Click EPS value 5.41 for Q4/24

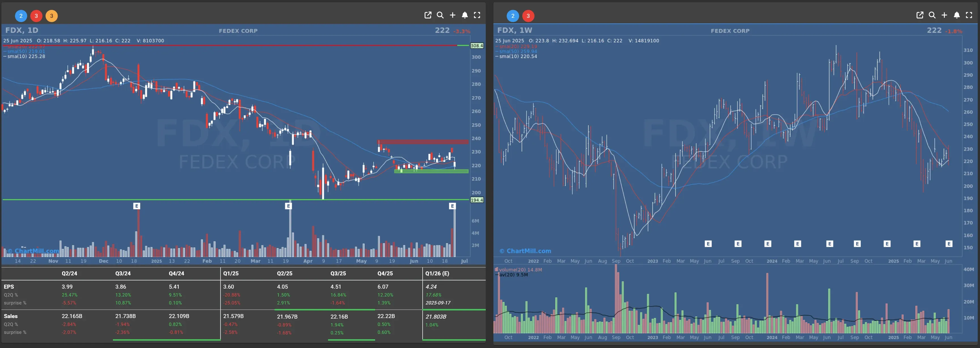(174, 287)
